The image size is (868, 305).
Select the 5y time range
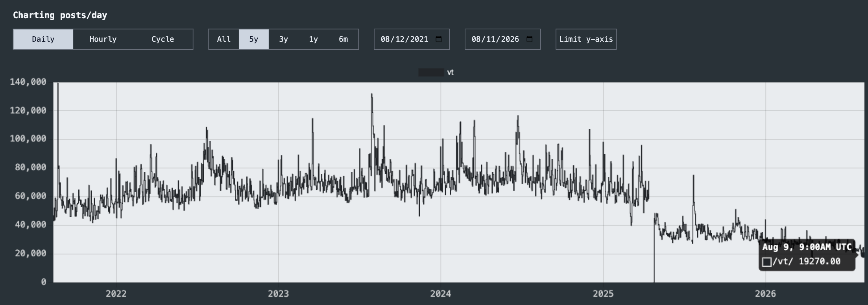[254, 39]
